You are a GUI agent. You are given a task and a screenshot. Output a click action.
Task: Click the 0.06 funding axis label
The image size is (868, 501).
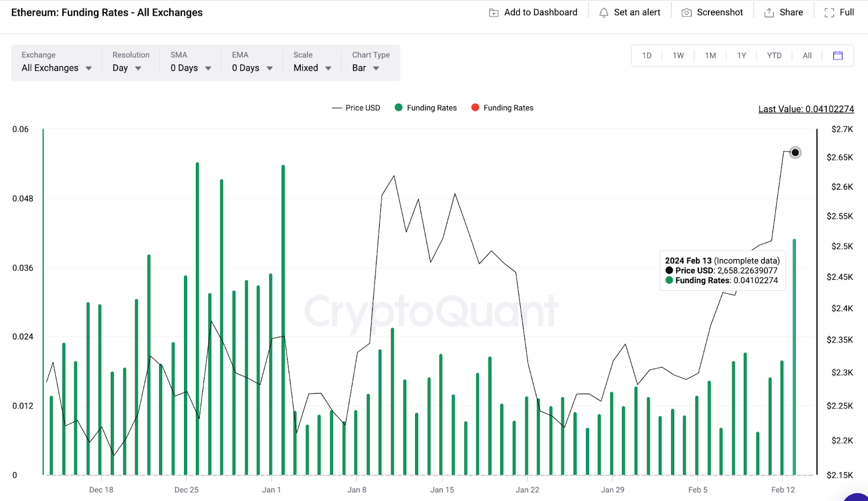21,129
